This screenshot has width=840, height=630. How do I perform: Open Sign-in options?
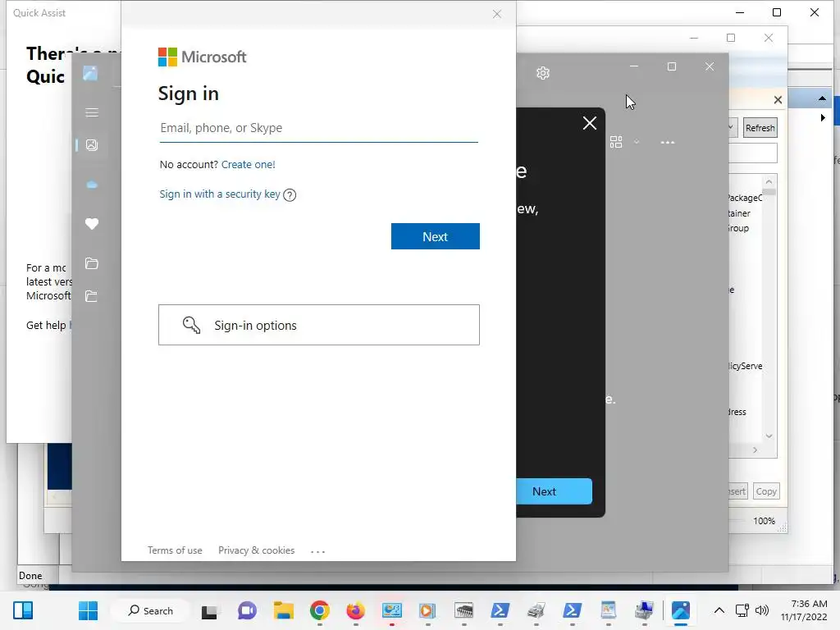coord(319,325)
